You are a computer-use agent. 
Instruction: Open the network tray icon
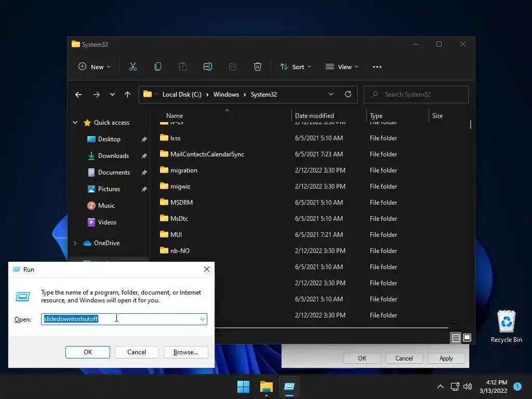[x=455, y=387]
